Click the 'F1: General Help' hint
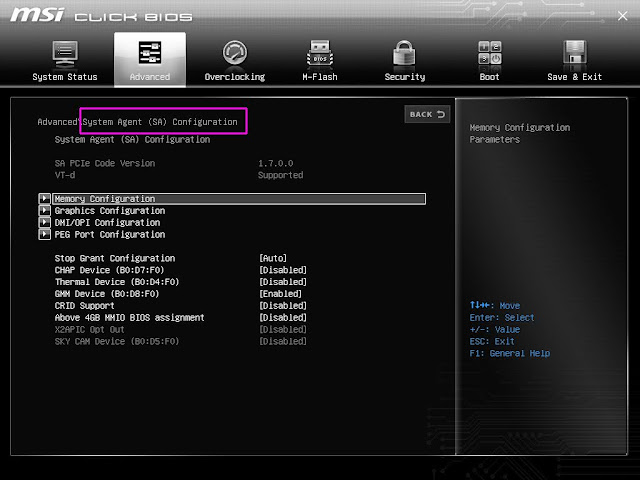Image resolution: width=640 pixels, height=480 pixels. (x=510, y=353)
